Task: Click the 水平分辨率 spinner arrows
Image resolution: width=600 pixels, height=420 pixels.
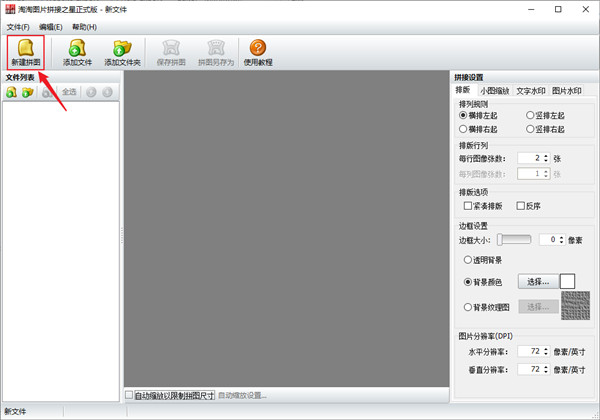Action: click(545, 353)
